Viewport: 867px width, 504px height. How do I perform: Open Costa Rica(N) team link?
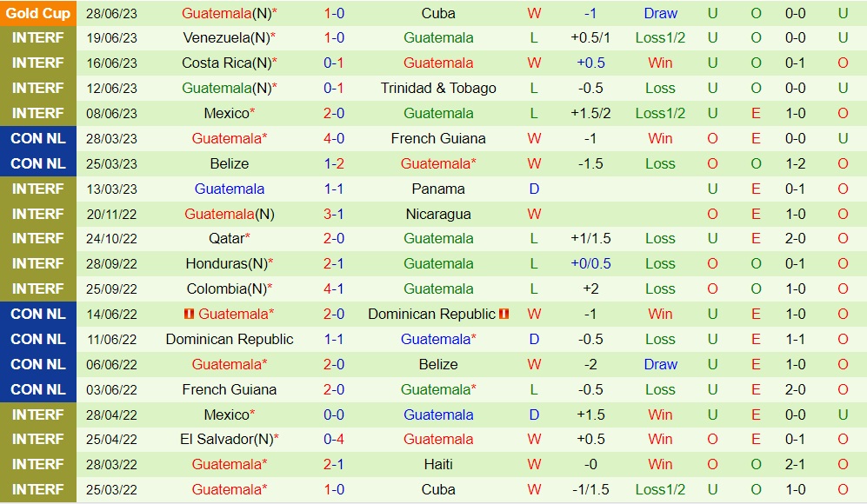pos(226,63)
